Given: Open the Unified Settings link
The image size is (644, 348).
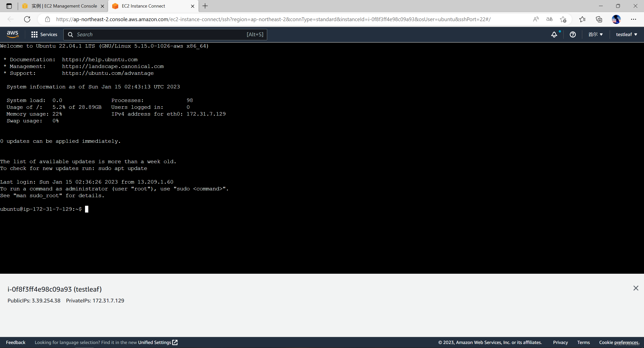Looking at the screenshot, I should point(158,342).
